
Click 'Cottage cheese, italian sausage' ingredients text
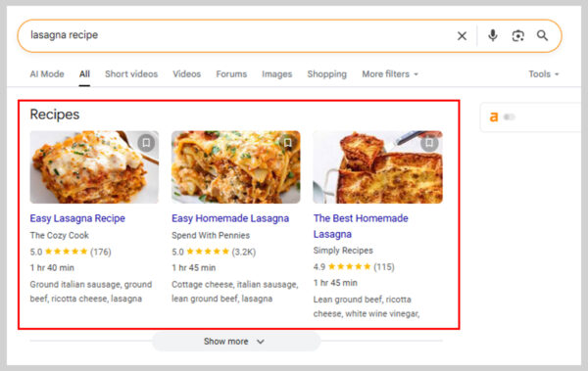pos(235,292)
